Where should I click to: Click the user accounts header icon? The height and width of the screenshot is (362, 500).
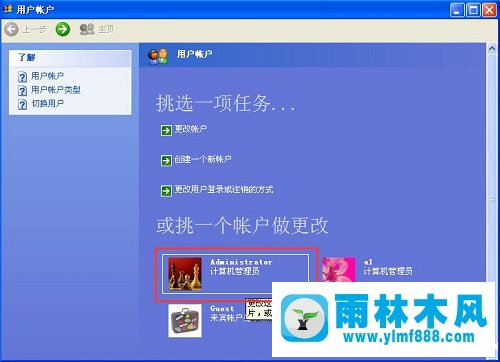(x=158, y=56)
